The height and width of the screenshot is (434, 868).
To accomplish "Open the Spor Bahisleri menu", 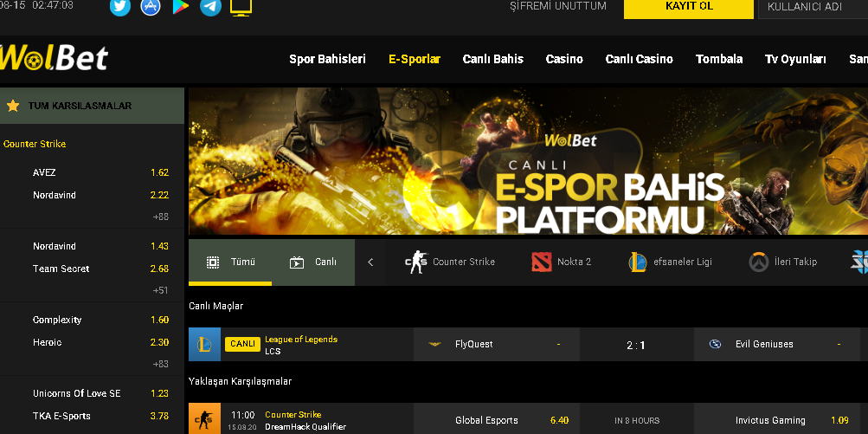I will (328, 59).
